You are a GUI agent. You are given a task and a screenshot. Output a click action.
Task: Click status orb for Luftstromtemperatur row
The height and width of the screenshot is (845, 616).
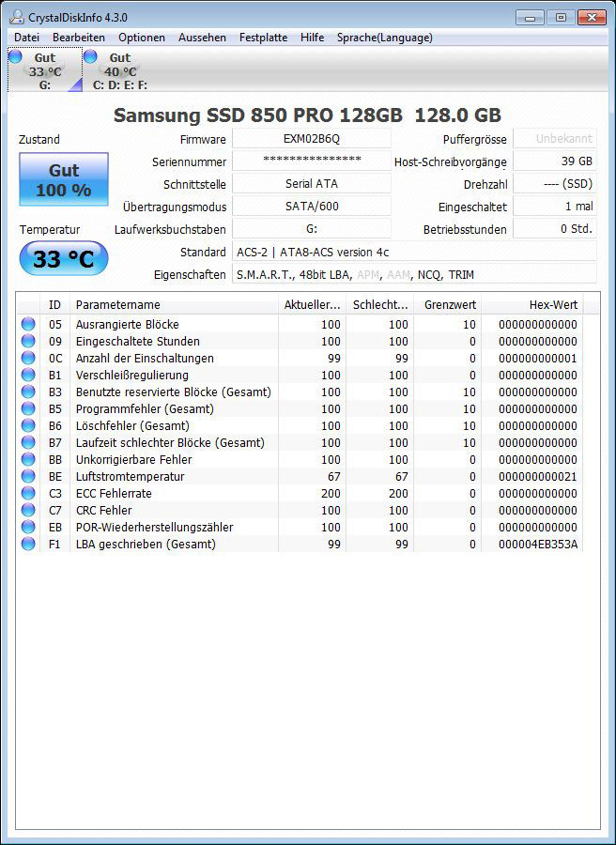28,476
